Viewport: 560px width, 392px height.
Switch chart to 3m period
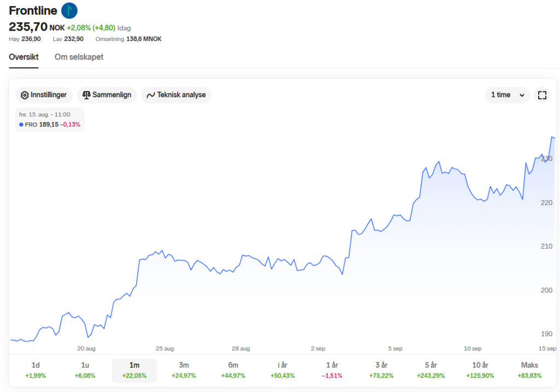[184, 370]
